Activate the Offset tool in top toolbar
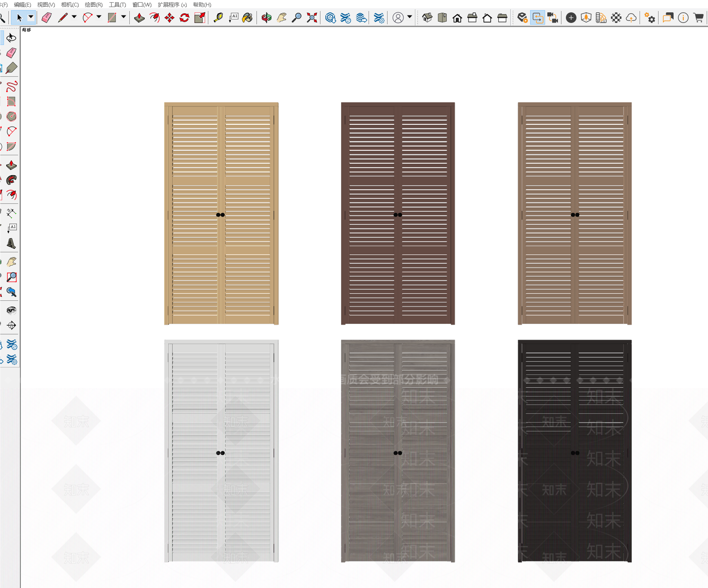This screenshot has height=588, width=708. click(x=154, y=18)
